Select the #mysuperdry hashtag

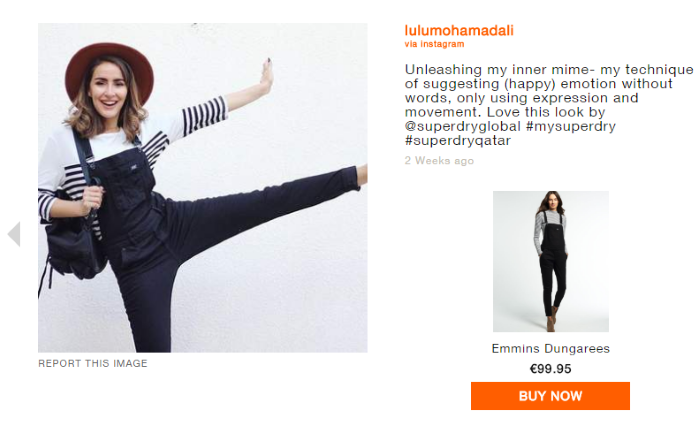pyautogui.click(x=571, y=126)
